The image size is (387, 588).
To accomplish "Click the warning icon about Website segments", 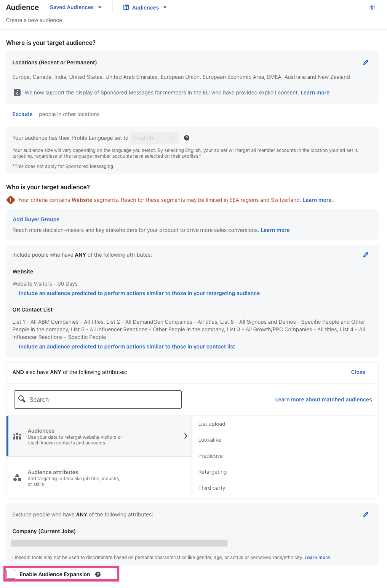I will point(11,200).
